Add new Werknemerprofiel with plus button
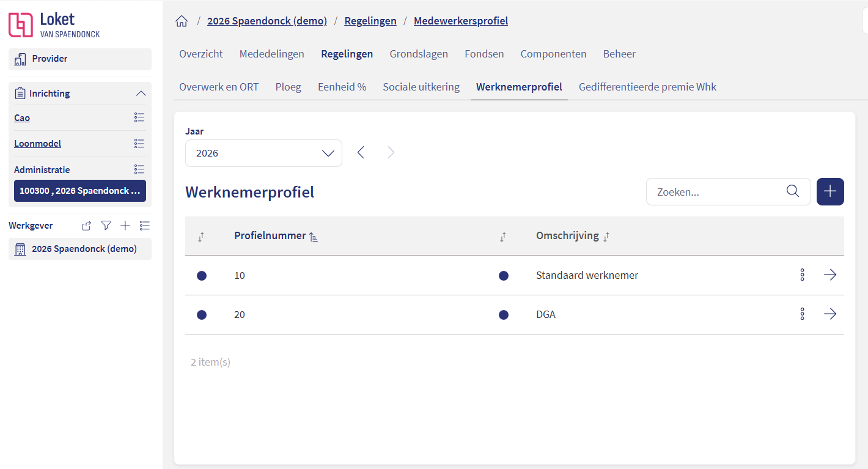Screen dimensions: 868x469 tap(830, 191)
